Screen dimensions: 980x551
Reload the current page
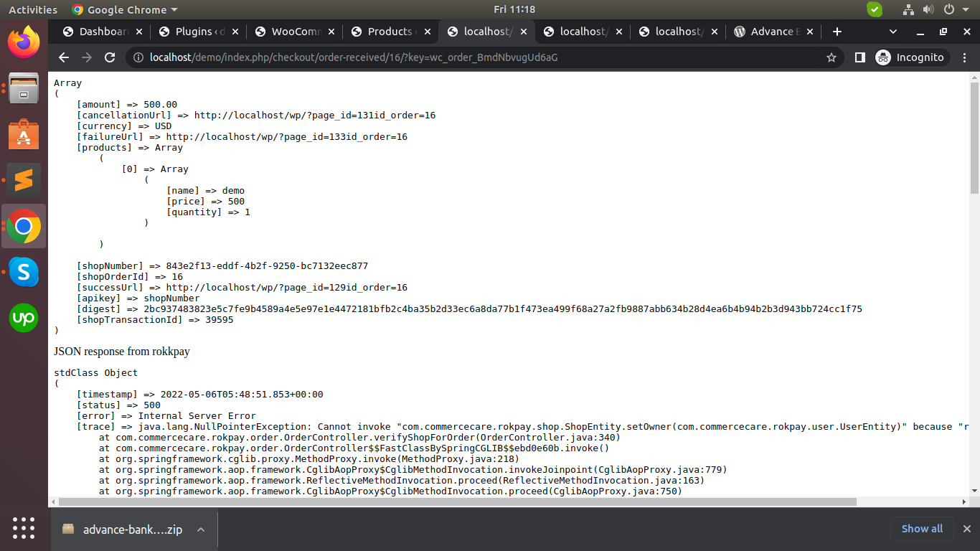[110, 57]
